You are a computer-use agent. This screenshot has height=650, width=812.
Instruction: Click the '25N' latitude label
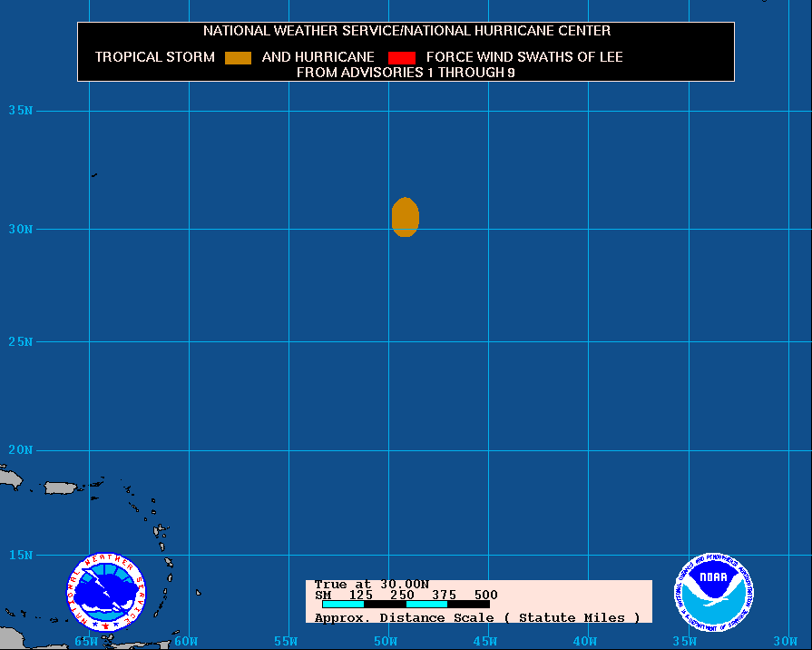pos(21,341)
